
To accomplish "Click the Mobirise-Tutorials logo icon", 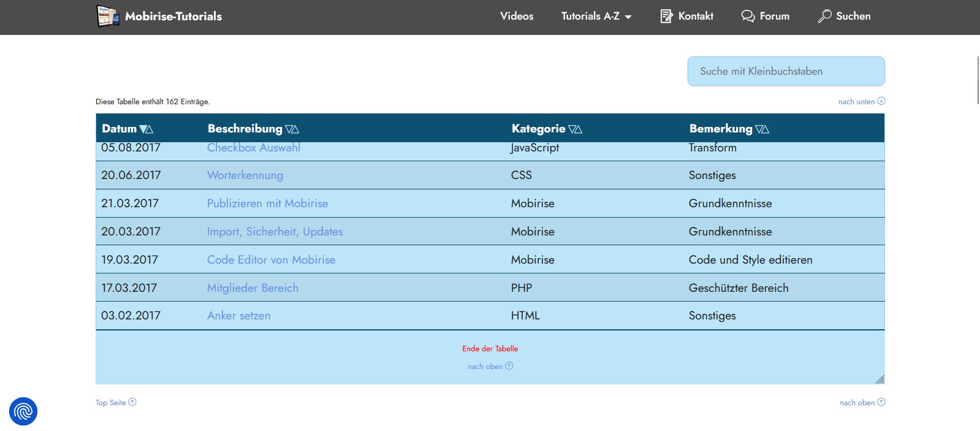I will [108, 17].
